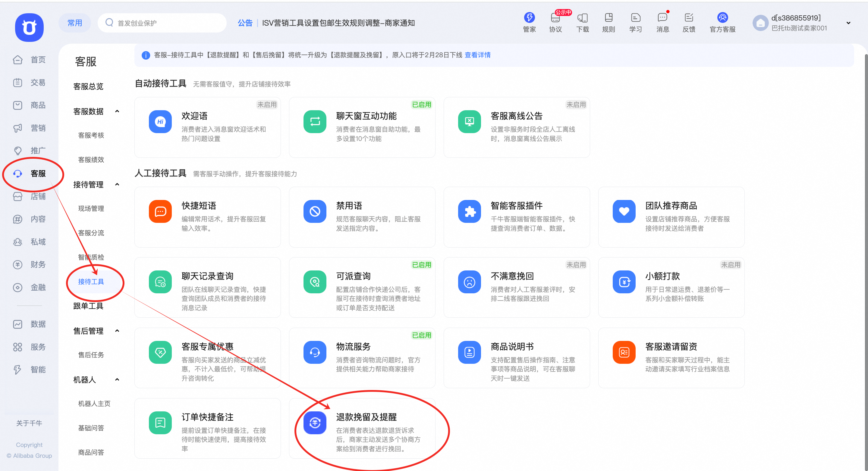Open the 管家 manager icon
The height and width of the screenshot is (471, 868).
(x=529, y=17)
